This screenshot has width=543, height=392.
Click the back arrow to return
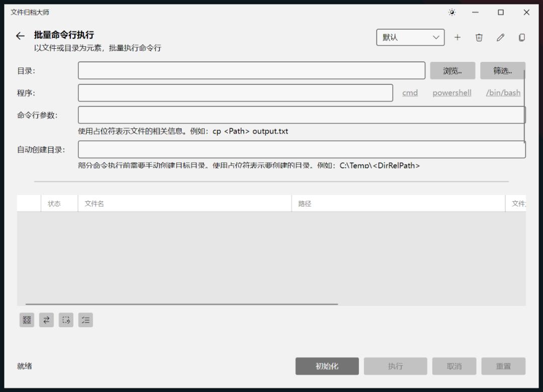point(19,36)
